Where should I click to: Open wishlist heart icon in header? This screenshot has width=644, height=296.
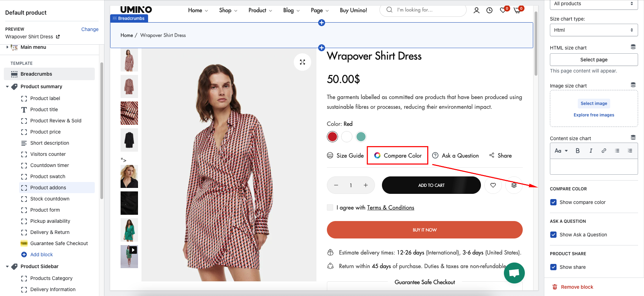(503, 10)
